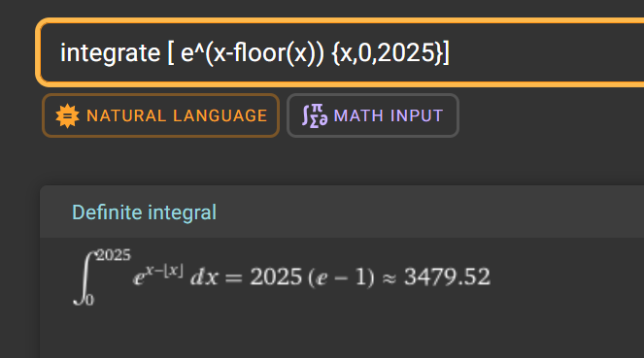Viewport: 644px width, 358px height.
Task: Click empty space after the query text
Action: point(546,53)
